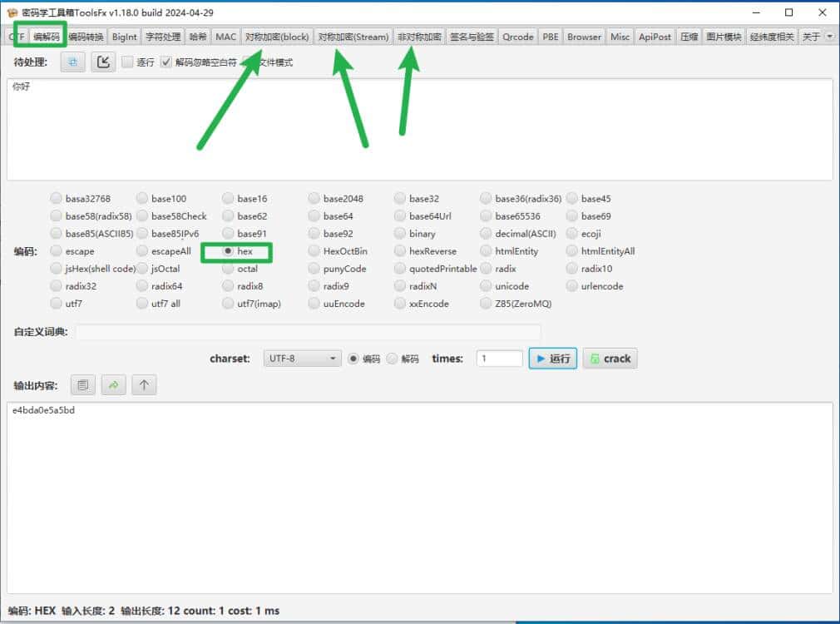
Task: Click the up arrow icon to move output up
Action: [144, 384]
